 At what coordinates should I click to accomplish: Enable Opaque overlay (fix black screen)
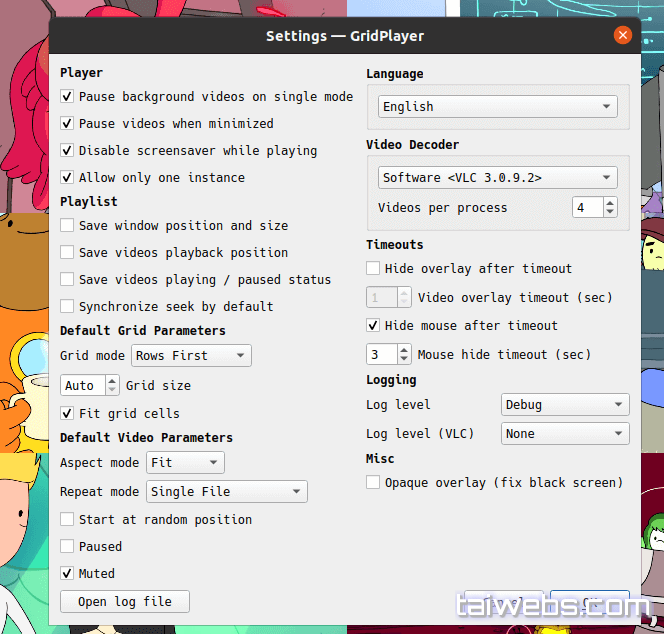point(373,483)
